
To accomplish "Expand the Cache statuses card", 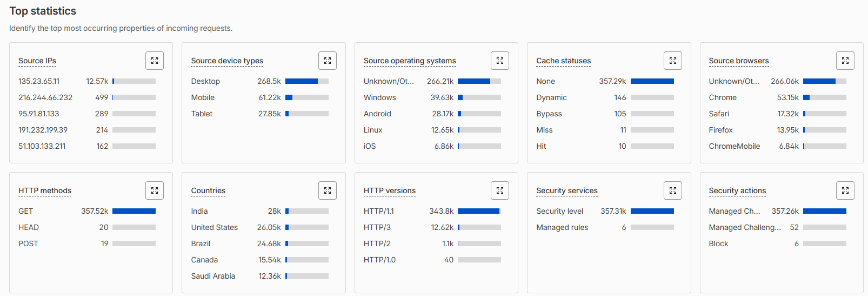I will tap(673, 61).
